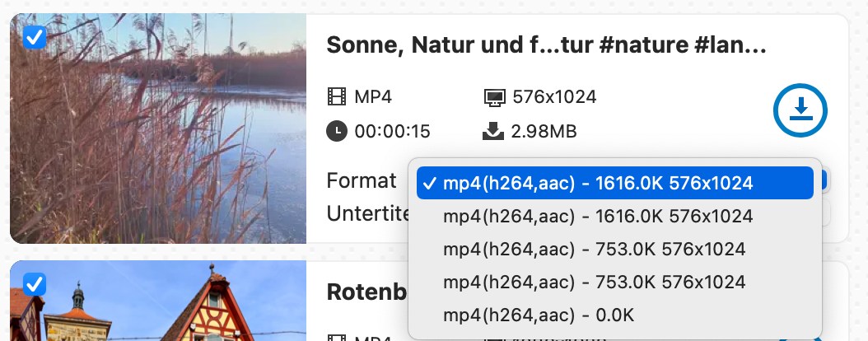Click the Format dropdown's blue arrow
The height and width of the screenshot is (341, 868).
825,180
